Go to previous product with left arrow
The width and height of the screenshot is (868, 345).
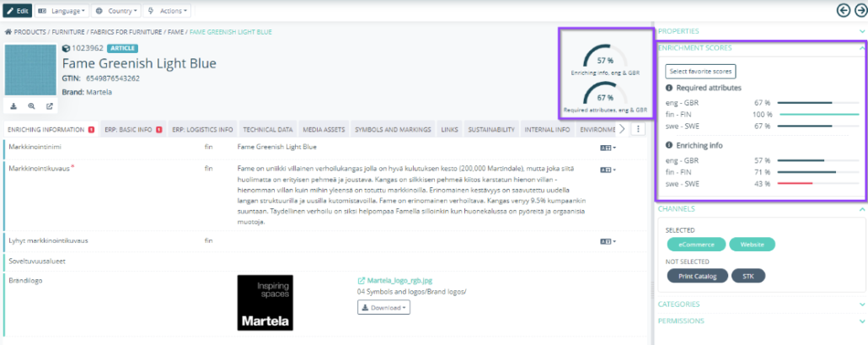843,10
